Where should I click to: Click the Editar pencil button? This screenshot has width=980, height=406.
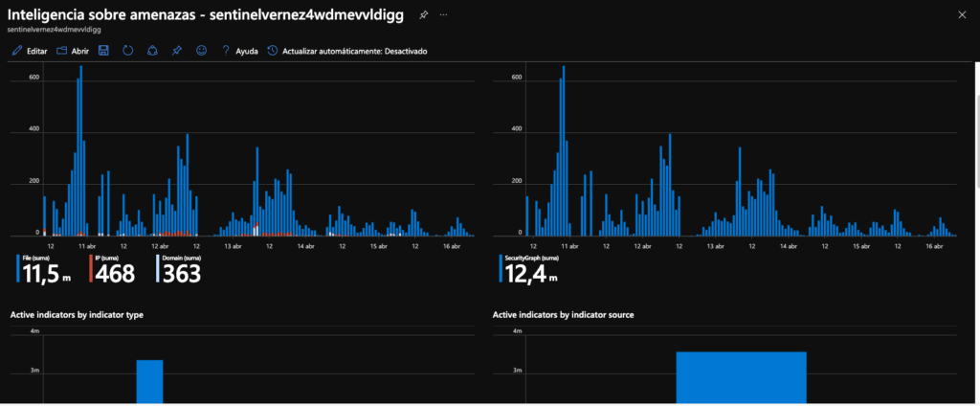(x=29, y=51)
